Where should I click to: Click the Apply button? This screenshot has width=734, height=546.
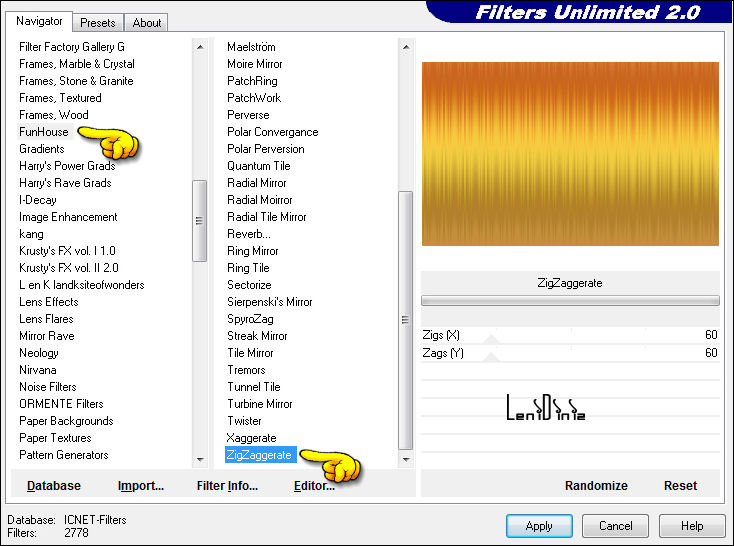[539, 526]
